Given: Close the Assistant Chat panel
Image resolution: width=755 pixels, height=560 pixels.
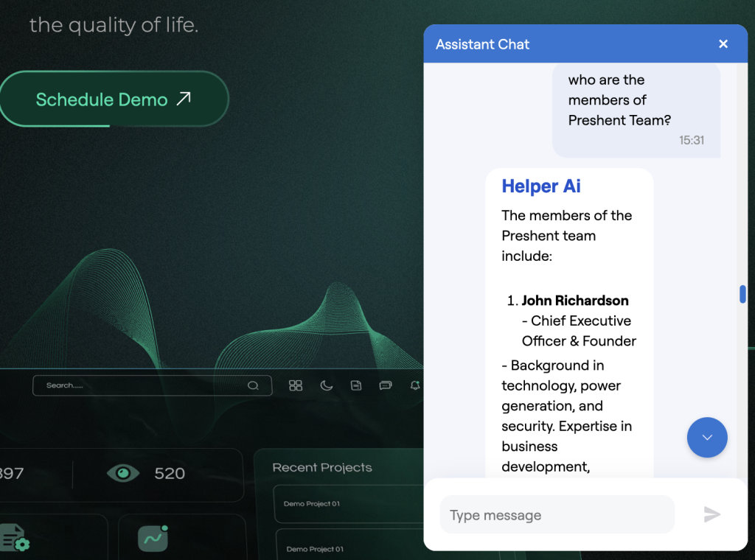Looking at the screenshot, I should pyautogui.click(x=723, y=43).
